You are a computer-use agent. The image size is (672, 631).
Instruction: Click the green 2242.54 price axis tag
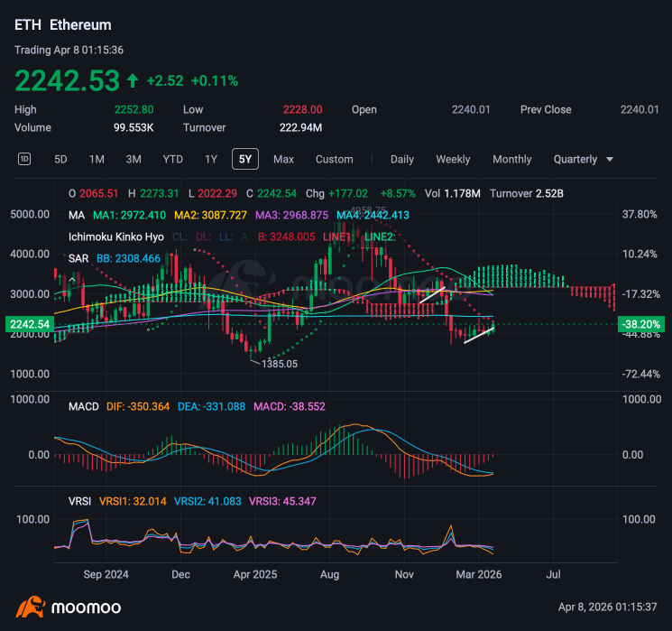point(30,324)
